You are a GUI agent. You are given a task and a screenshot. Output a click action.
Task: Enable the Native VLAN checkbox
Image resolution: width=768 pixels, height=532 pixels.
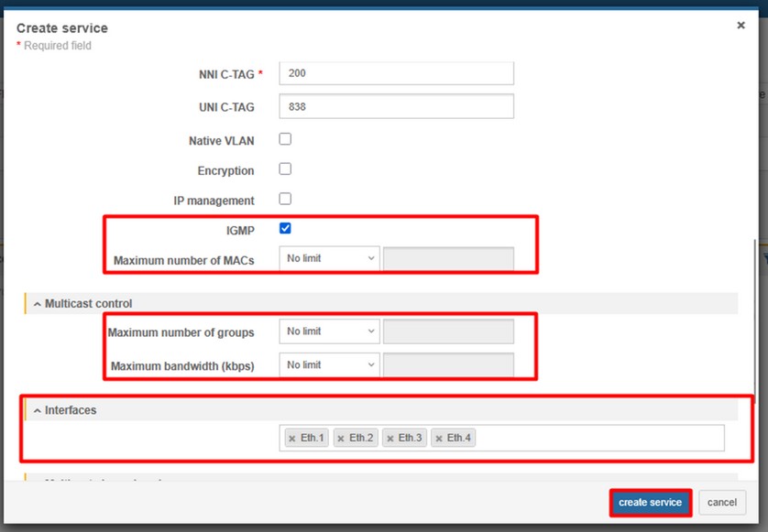(285, 139)
